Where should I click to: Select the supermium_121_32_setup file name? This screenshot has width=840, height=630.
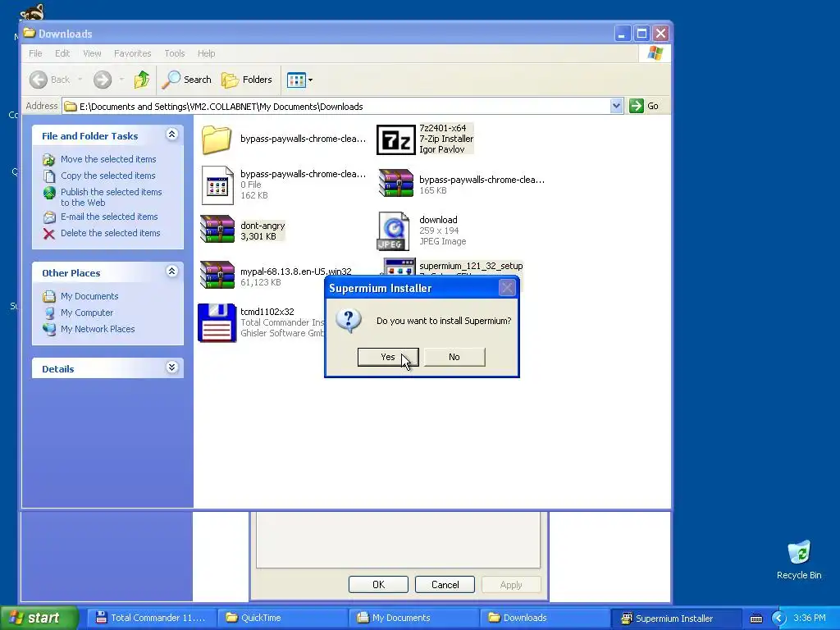[471, 266]
